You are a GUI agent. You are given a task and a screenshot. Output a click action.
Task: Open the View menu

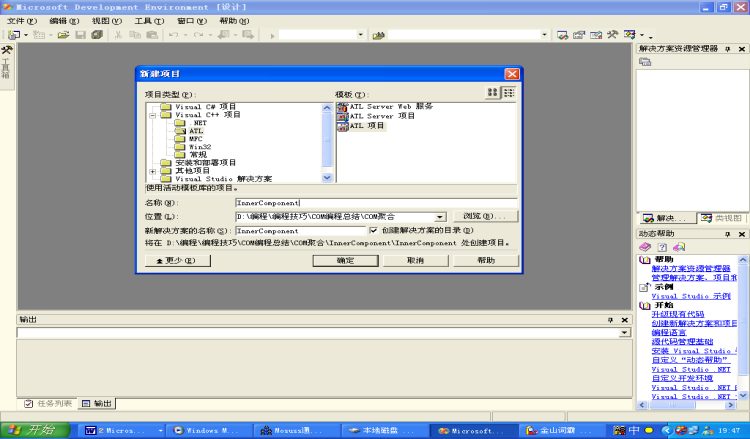(x=107, y=21)
